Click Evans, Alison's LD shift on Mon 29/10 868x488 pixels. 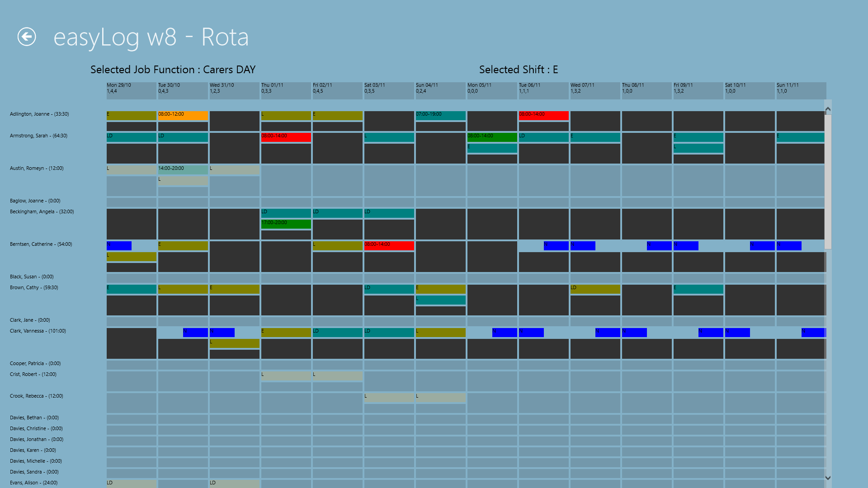point(131,483)
